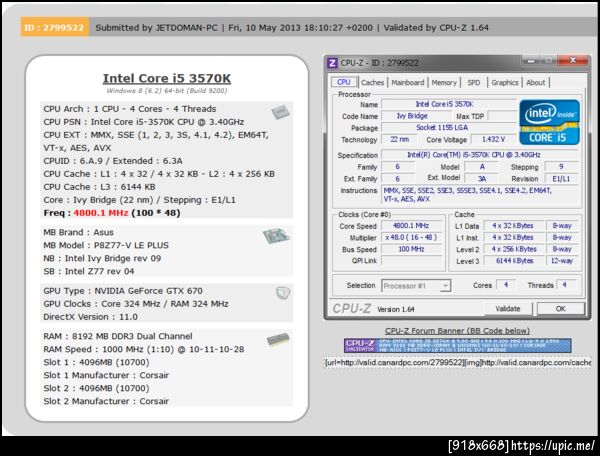The image size is (600, 456).
Task: Click the OK button
Action: [561, 309]
